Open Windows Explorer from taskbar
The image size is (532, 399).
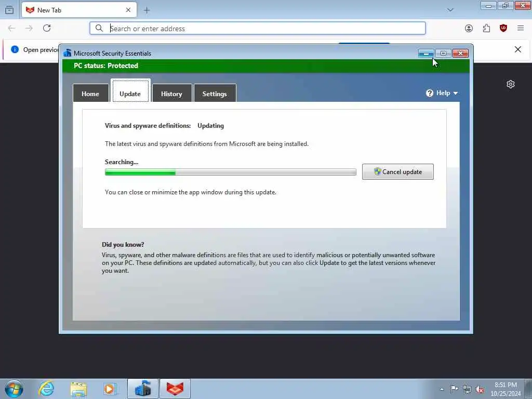click(x=78, y=389)
